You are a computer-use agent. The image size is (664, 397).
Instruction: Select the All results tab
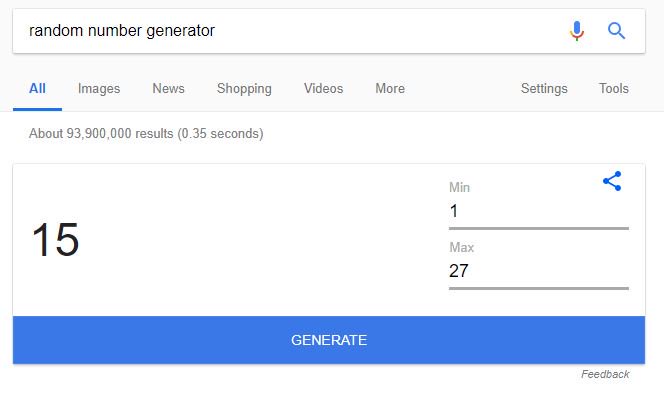coord(37,88)
